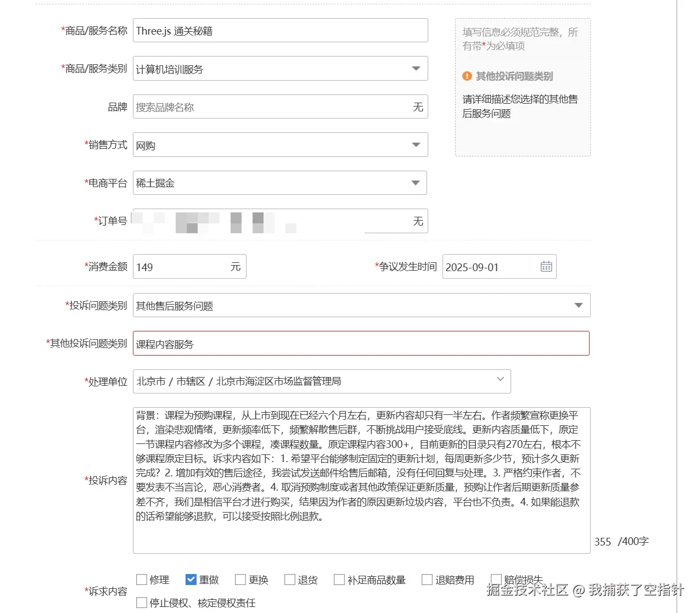Click the hint text 请详细描述您选择的其他售后服务问题
Screen dimensions: 700x613
(x=520, y=106)
